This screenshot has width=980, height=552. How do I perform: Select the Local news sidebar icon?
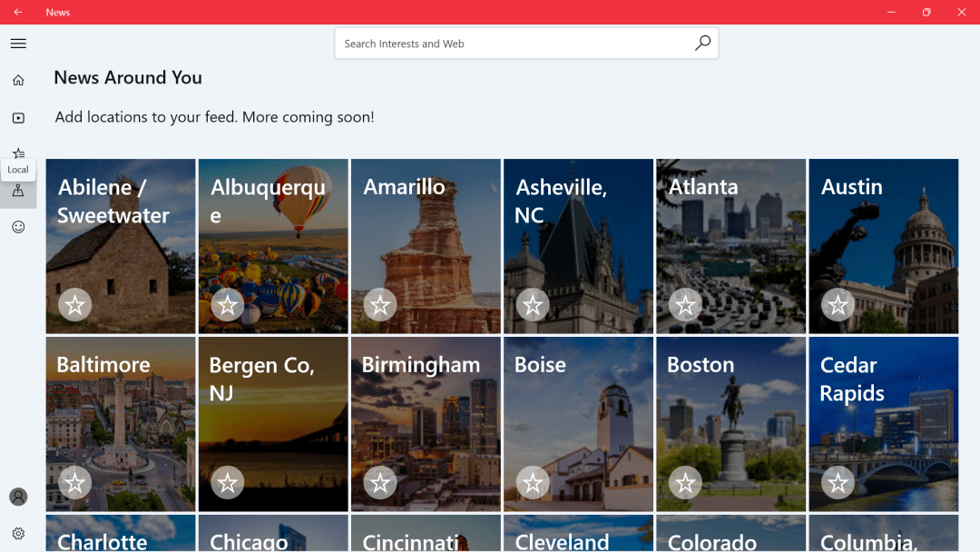(18, 191)
